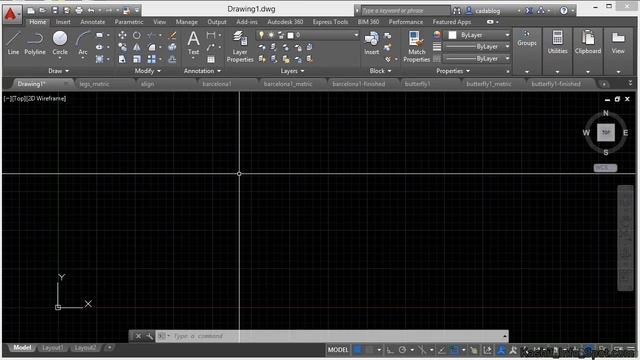The image size is (640, 360).
Task: Click the [2D Wireframe] visual style control
Action: coord(46,98)
